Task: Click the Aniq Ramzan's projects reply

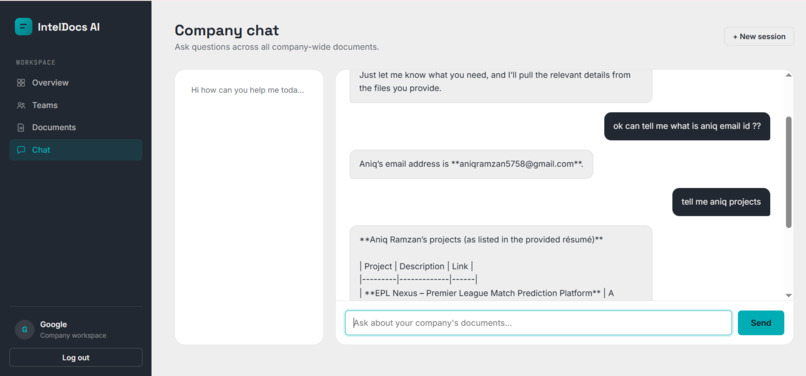Action: [501, 263]
